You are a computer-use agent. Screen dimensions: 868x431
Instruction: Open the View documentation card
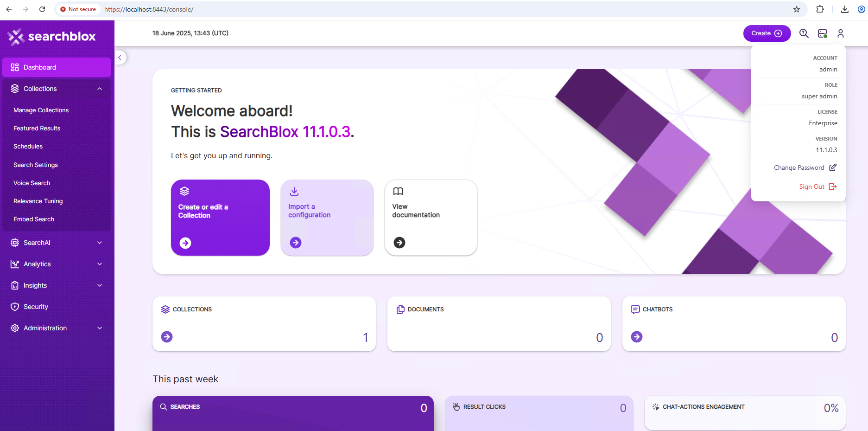click(x=431, y=218)
